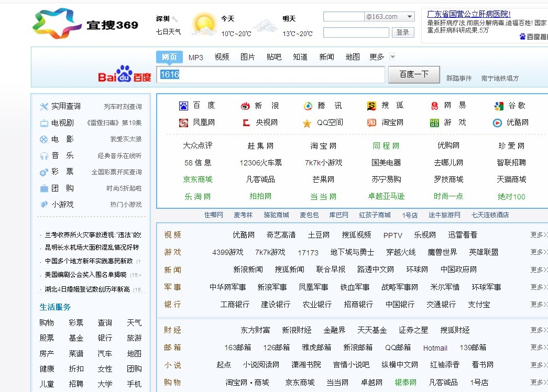Select the 图片 search tab
Screen dimensions: 548x392
tap(248, 57)
